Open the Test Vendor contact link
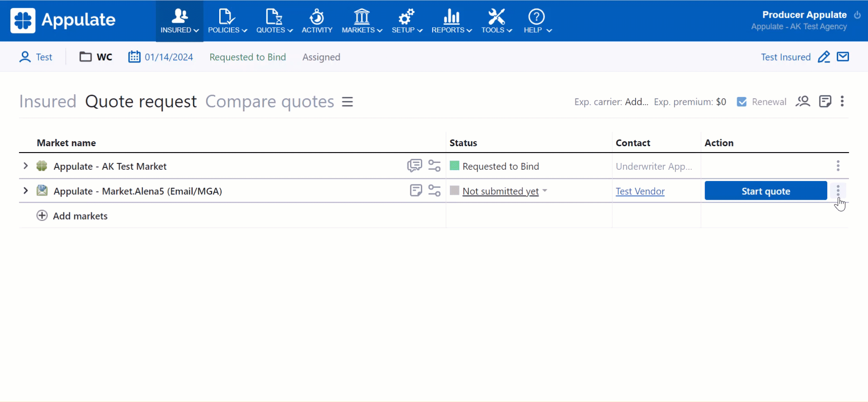This screenshot has width=868, height=402. [x=640, y=191]
